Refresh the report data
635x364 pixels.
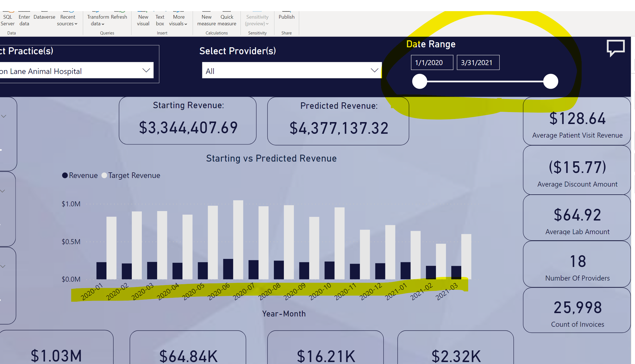pyautogui.click(x=119, y=17)
